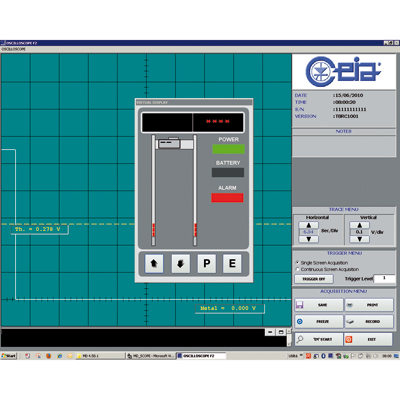Print trace using the Print button
Image resolution: width=400 pixels, height=400 pixels.
[x=369, y=305]
